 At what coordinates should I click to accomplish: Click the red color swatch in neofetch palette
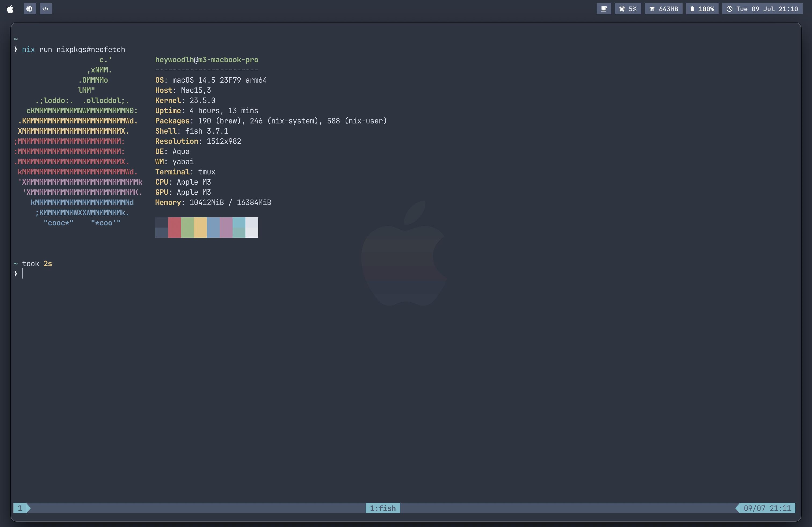coord(174,227)
